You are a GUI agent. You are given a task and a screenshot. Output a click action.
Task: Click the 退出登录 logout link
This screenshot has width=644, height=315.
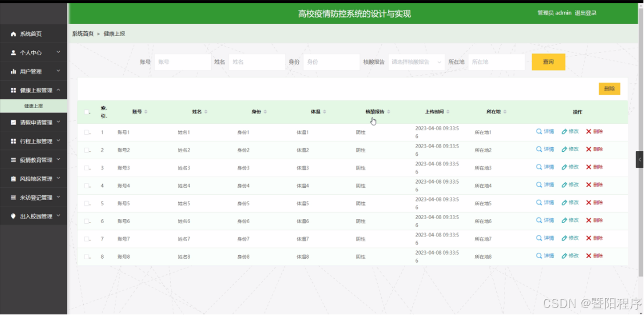[586, 13]
